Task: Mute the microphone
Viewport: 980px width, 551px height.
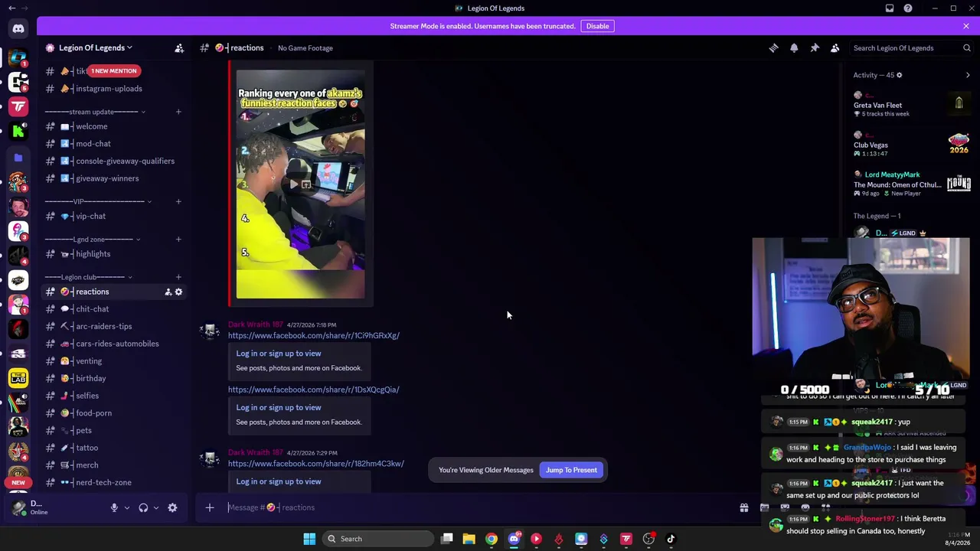Action: [x=114, y=507]
